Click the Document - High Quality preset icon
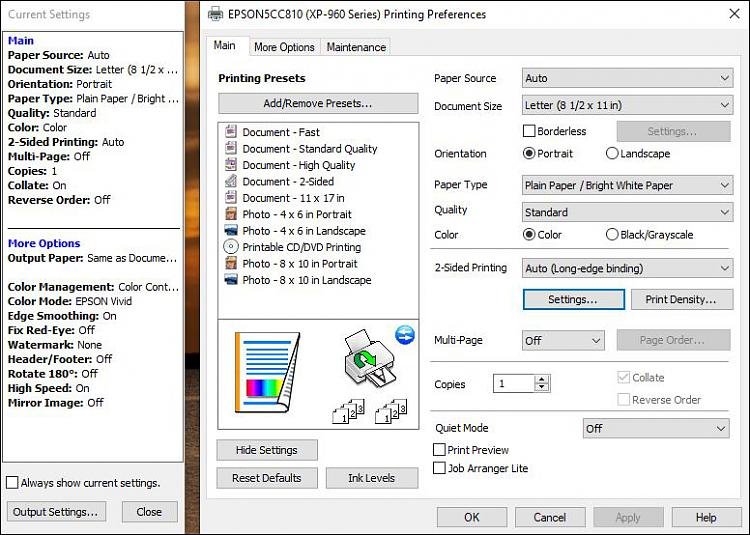750x535 pixels. (231, 164)
